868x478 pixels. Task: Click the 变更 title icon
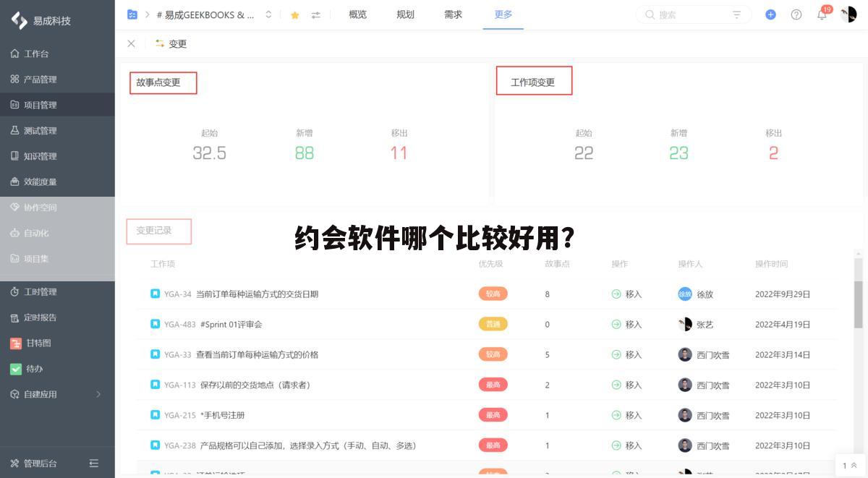coord(160,43)
